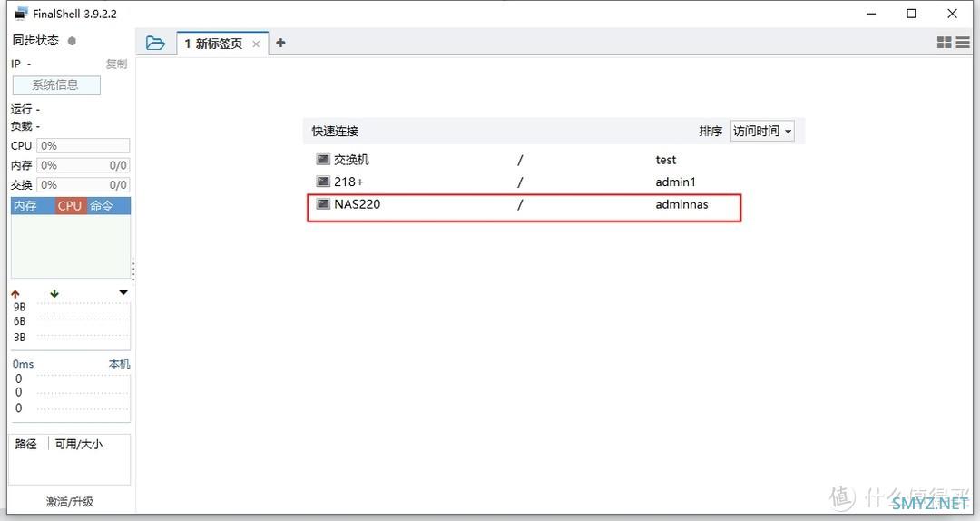Viewport: 980px width, 521px height.
Task: Click the 交换 usage bar
Action: point(83,184)
